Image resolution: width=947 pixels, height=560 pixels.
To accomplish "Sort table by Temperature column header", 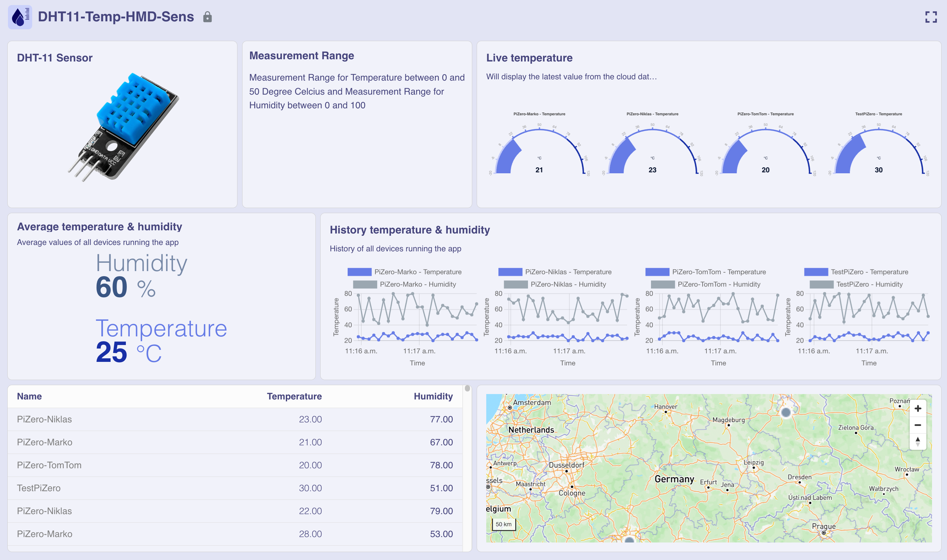I will 294,396.
